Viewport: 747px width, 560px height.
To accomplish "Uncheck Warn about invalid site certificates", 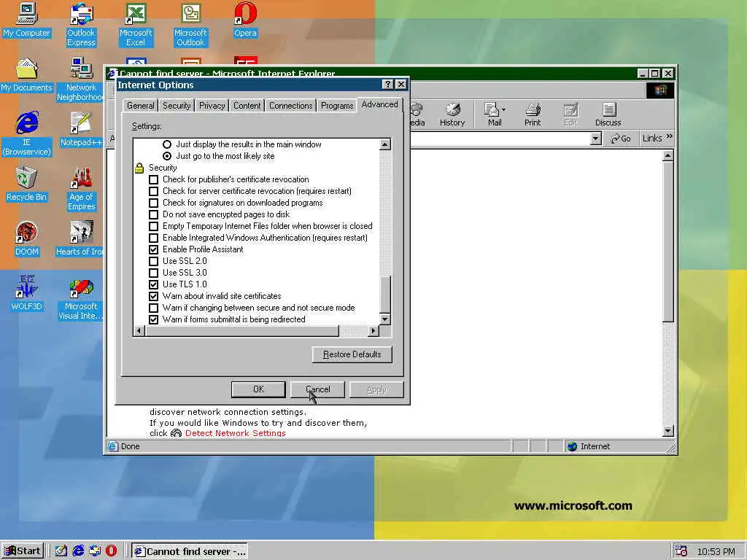I will pos(153,296).
